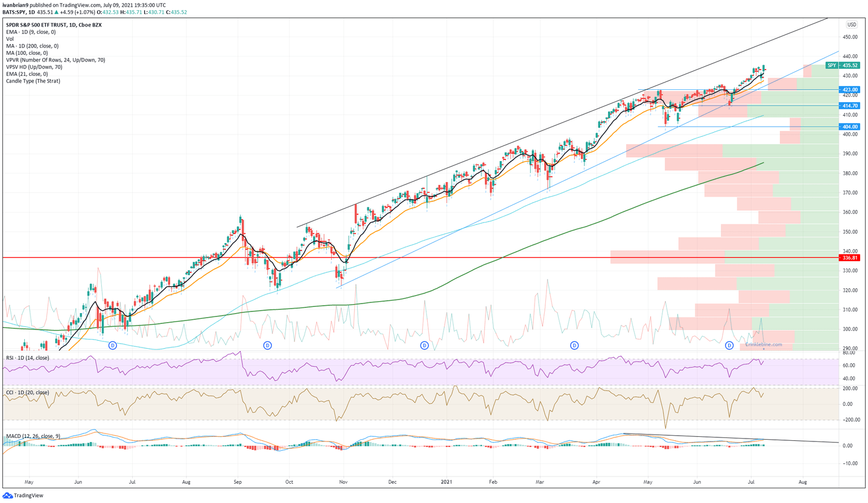Select the red 336.81 price level label
Screen dimensions: 868x503
click(850, 258)
